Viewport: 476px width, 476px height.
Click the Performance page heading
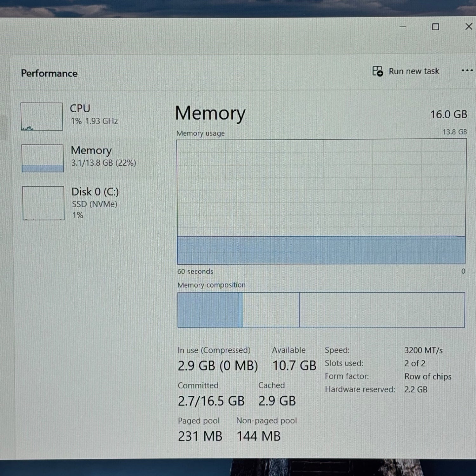tap(49, 73)
